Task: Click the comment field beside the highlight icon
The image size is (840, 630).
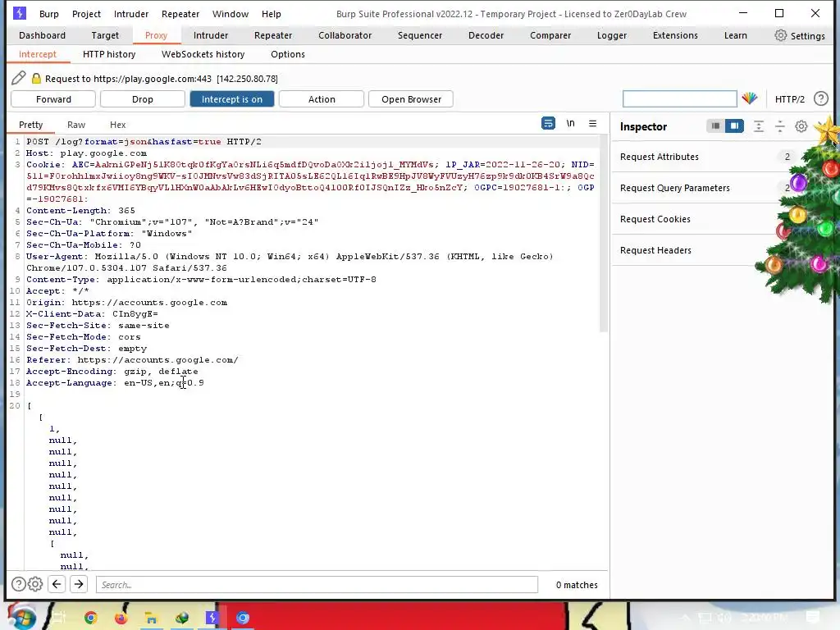Action: 679,98
